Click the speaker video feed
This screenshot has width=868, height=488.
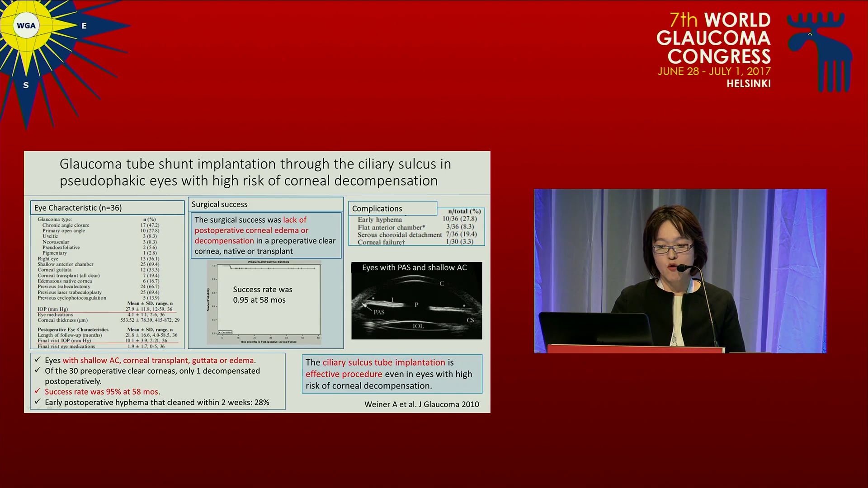[680, 271]
